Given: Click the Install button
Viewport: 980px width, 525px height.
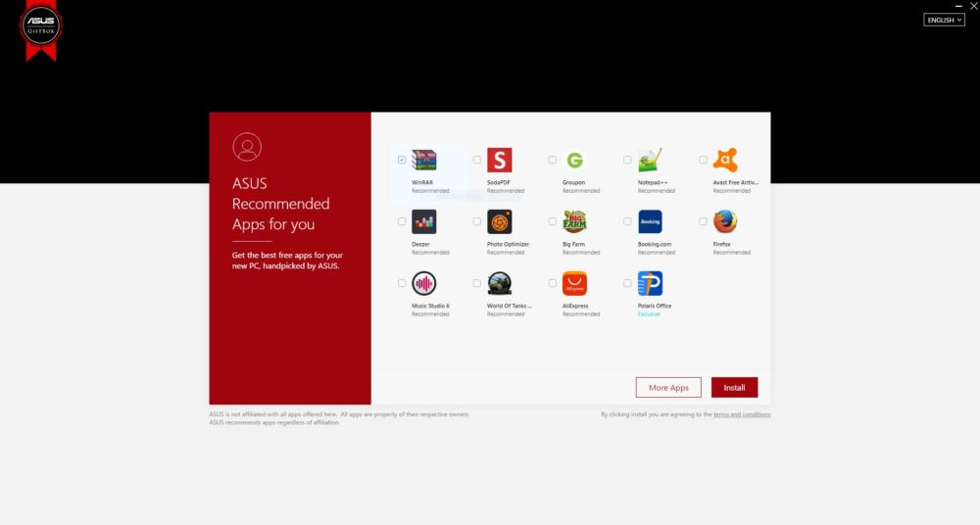Looking at the screenshot, I should tap(734, 388).
